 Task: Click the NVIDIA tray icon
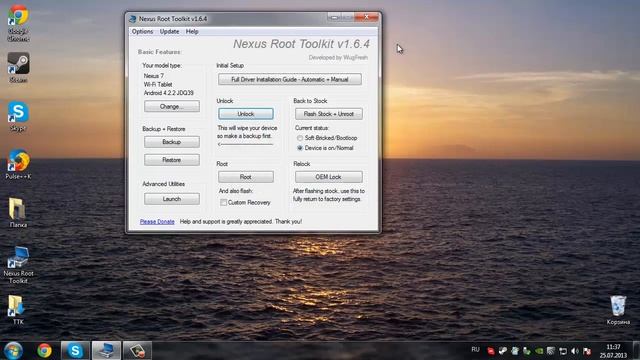click(539, 351)
